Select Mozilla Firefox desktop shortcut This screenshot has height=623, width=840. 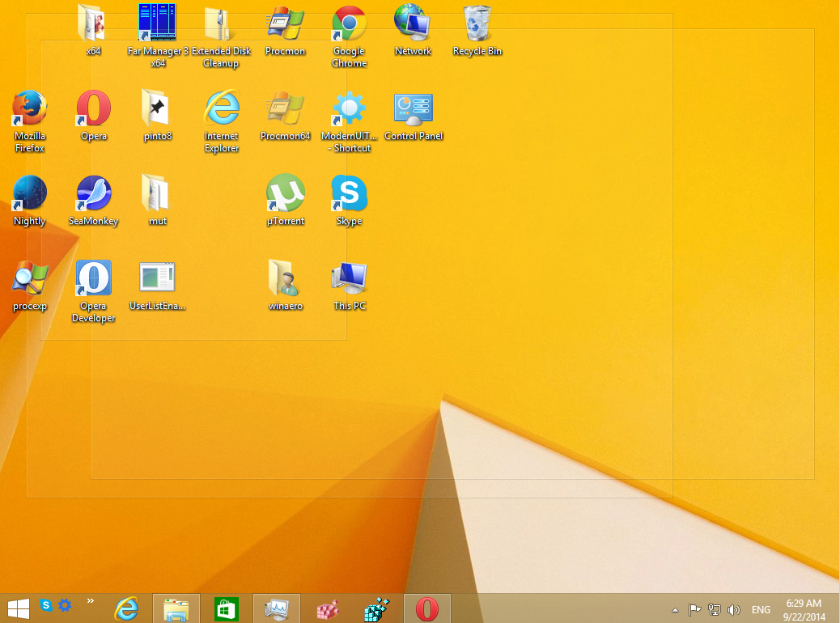click(x=29, y=121)
